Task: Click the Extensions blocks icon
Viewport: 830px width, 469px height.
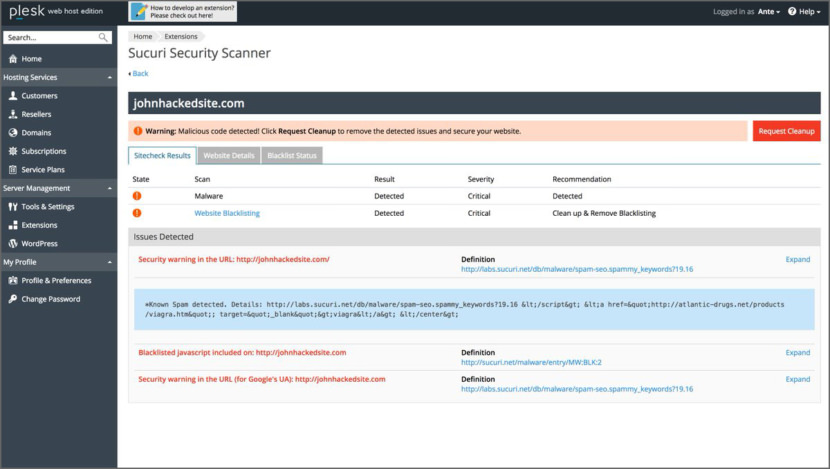Action: pos(13,226)
